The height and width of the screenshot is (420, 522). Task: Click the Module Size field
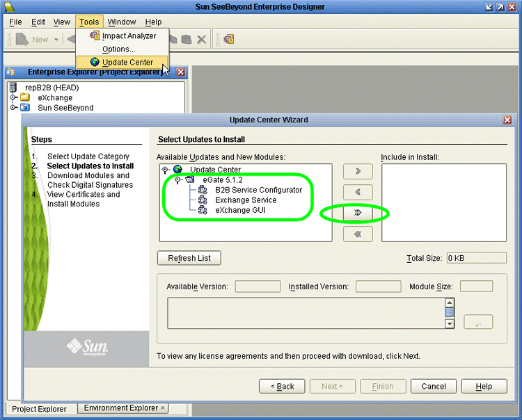pyautogui.click(x=476, y=286)
